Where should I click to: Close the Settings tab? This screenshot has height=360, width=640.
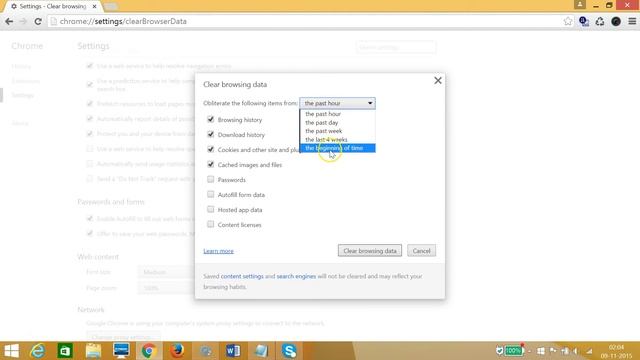pyautogui.click(x=94, y=7)
